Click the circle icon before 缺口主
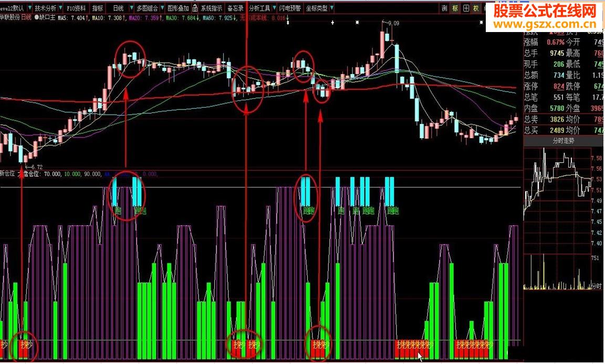 [x=37, y=17]
